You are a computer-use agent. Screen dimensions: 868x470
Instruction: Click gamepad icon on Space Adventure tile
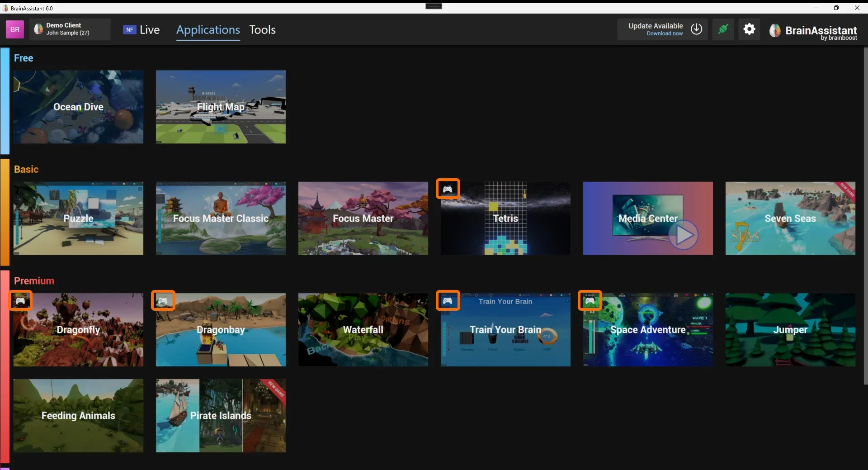click(x=590, y=300)
